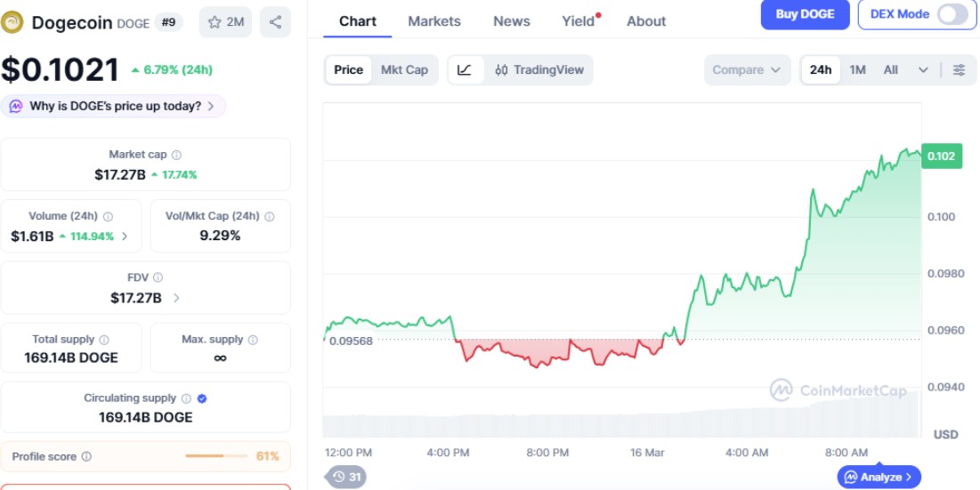Open the Chart tab
Screen dimensions: 980x490
(x=358, y=21)
